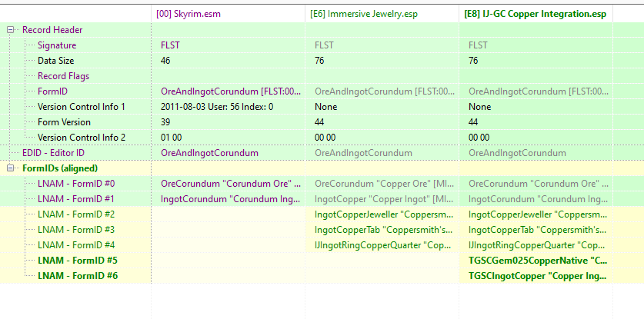Viewport: 644px width, 319px height.
Task: Select the Record Flags row label
Action: (63, 76)
